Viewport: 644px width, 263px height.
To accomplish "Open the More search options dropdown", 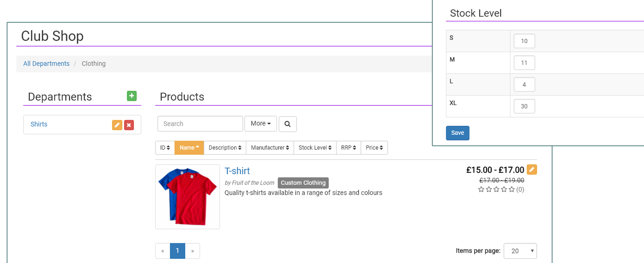I will (260, 124).
